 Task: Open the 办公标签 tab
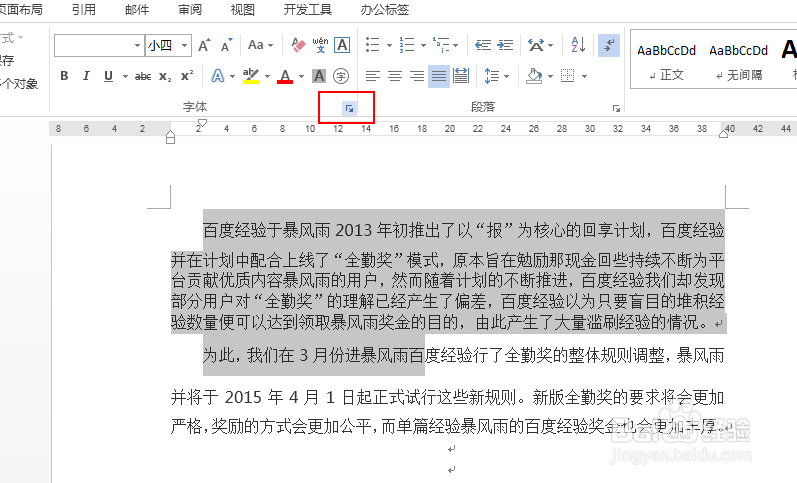pyautogui.click(x=385, y=10)
